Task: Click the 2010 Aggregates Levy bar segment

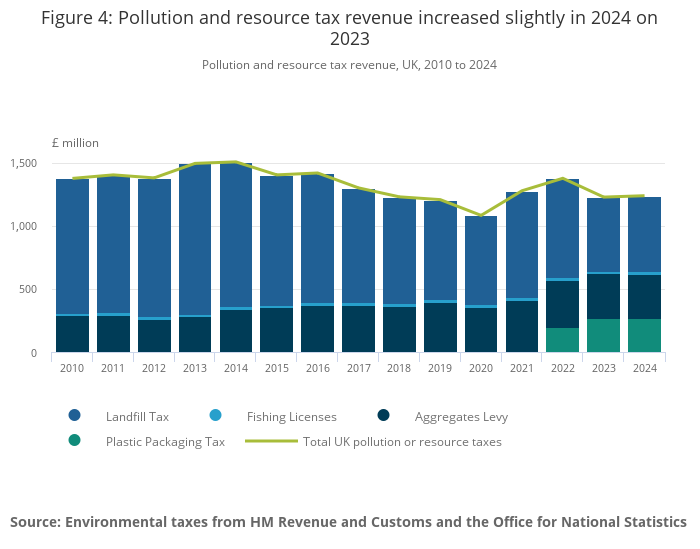Action: pos(72,334)
